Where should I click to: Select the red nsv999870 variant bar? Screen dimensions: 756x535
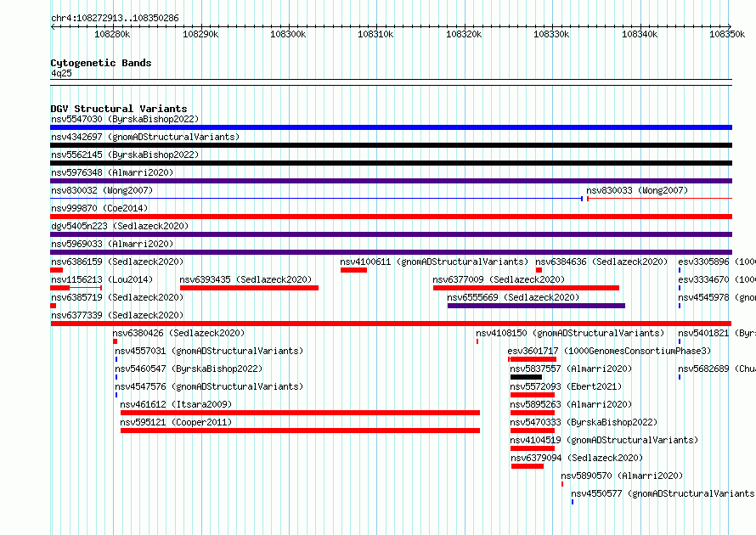click(x=391, y=217)
